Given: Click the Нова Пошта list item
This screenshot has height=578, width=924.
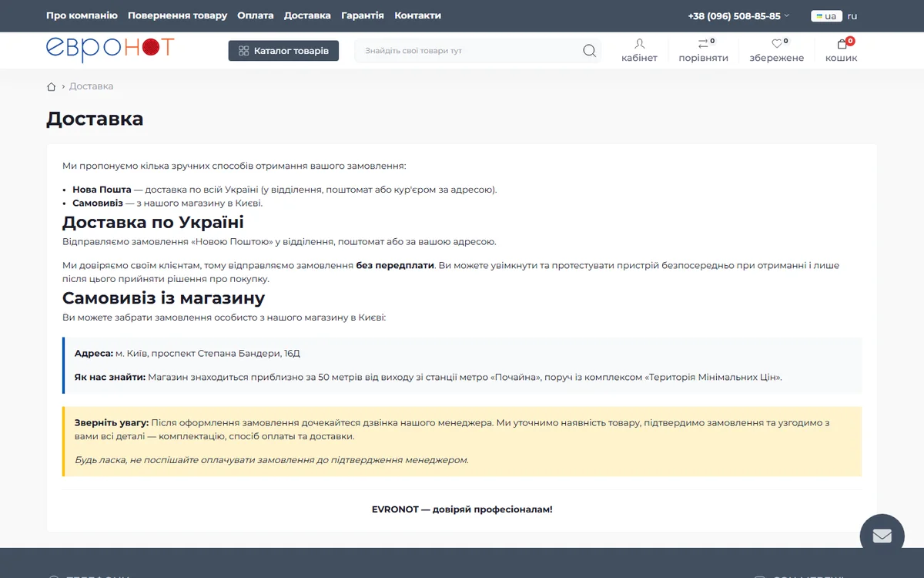Looking at the screenshot, I should click(284, 190).
